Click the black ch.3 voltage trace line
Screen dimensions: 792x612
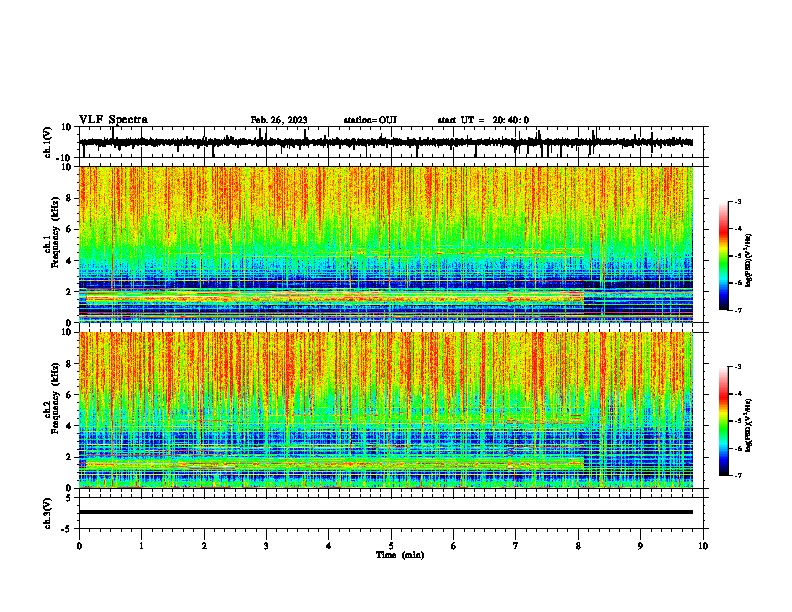[x=386, y=512]
